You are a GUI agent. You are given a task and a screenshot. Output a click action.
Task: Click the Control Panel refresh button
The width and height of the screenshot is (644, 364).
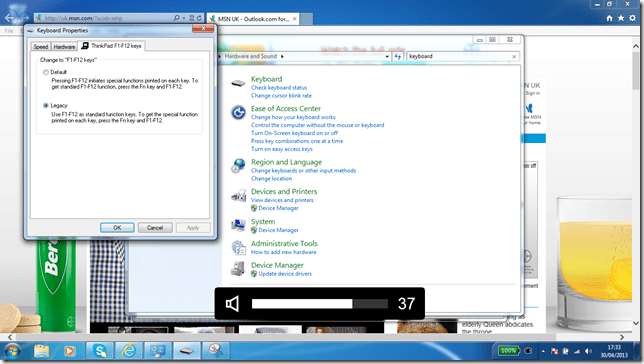(398, 56)
